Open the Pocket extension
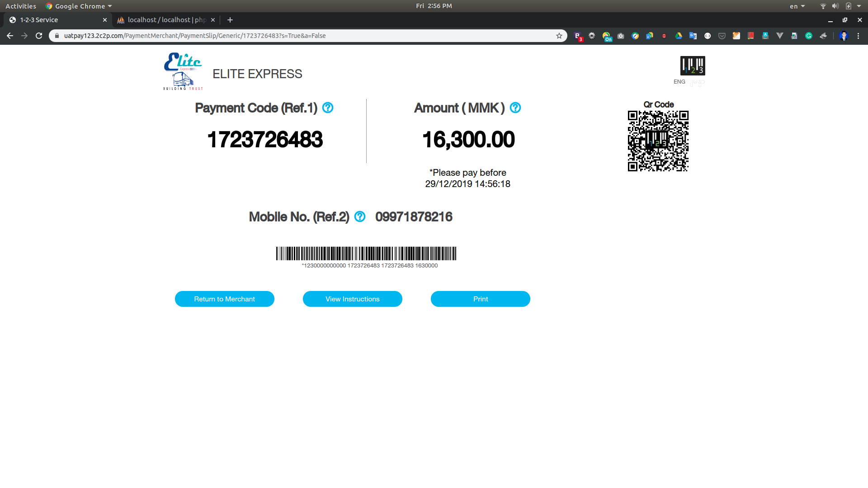 pyautogui.click(x=722, y=36)
